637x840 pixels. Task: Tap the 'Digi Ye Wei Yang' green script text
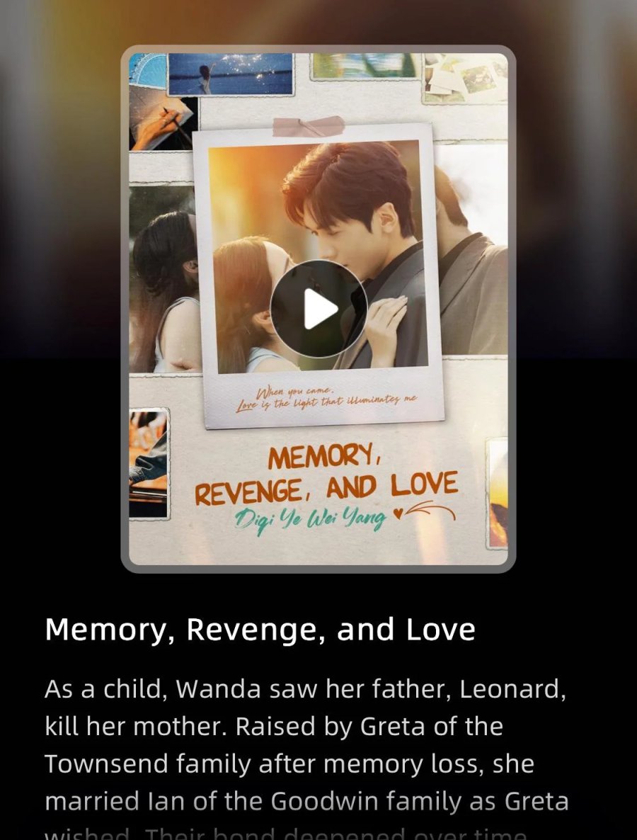[x=311, y=518]
